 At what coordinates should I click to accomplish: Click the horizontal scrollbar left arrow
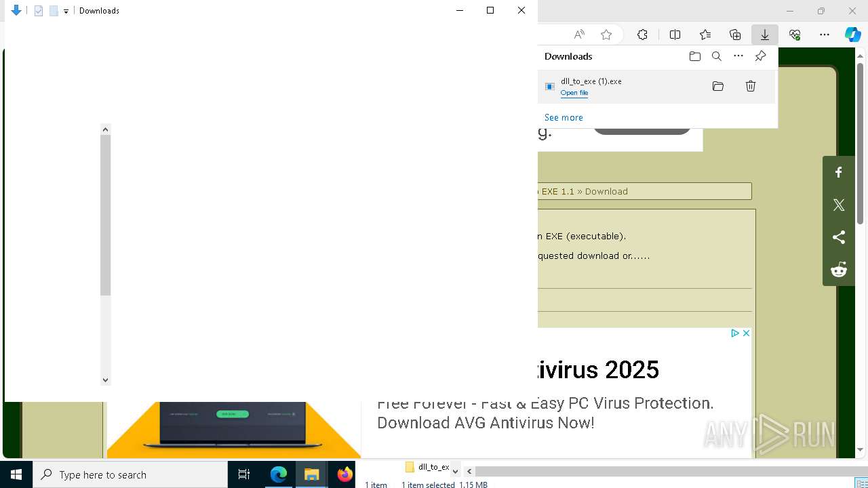click(469, 471)
